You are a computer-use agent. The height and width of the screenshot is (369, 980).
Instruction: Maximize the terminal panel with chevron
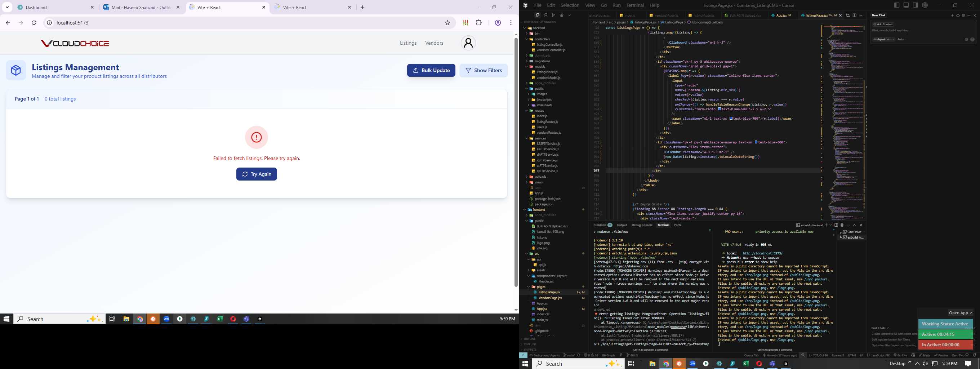pos(854,225)
